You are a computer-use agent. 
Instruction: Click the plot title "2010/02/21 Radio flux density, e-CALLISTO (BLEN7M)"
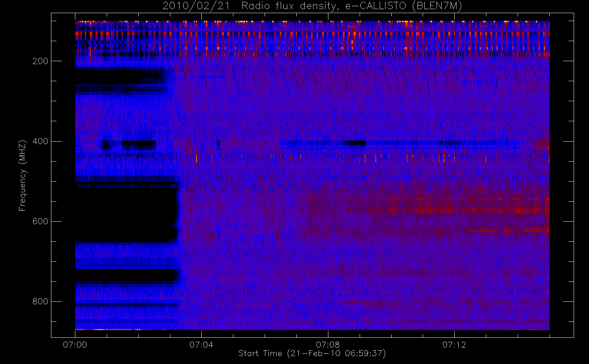pos(312,6)
